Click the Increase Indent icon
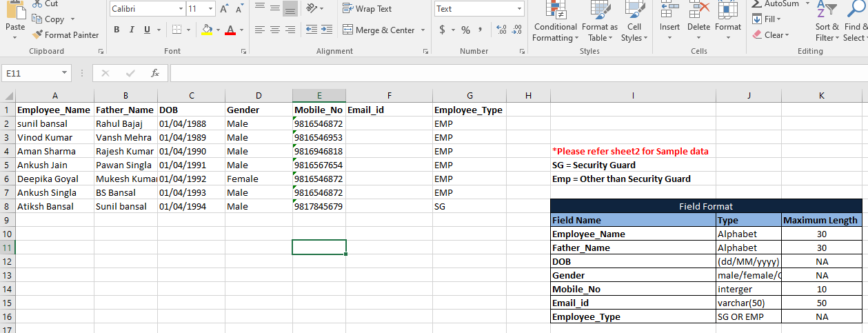The height and width of the screenshot is (333, 868). coord(326,30)
